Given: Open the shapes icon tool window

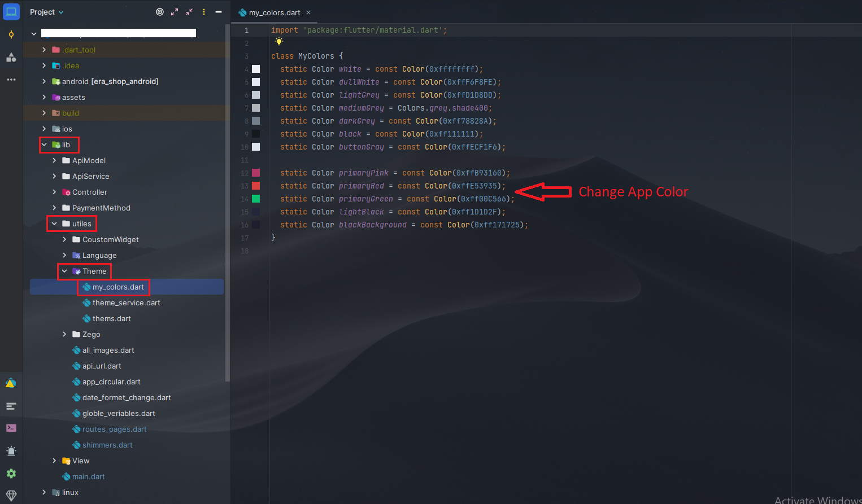Looking at the screenshot, I should click(11, 57).
